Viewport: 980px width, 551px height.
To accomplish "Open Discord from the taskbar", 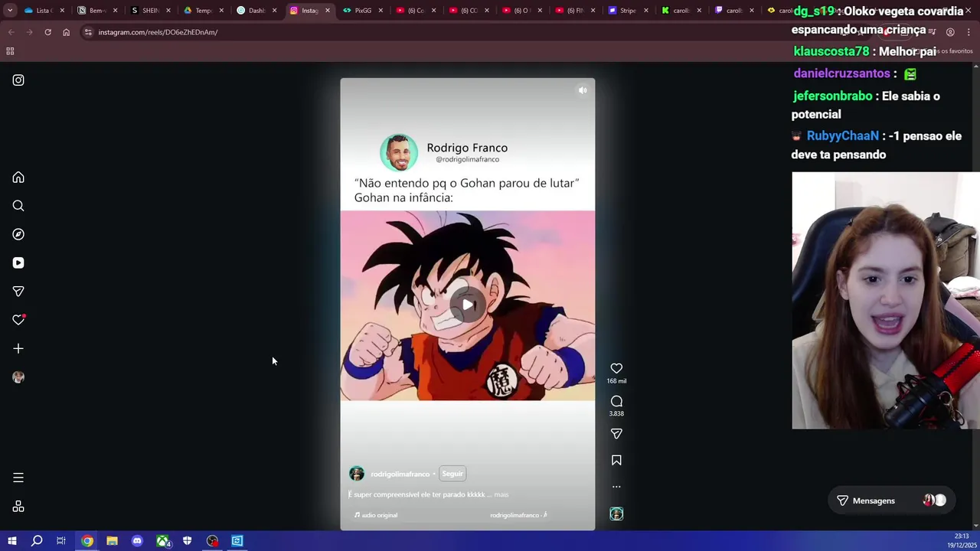I will click(x=137, y=541).
